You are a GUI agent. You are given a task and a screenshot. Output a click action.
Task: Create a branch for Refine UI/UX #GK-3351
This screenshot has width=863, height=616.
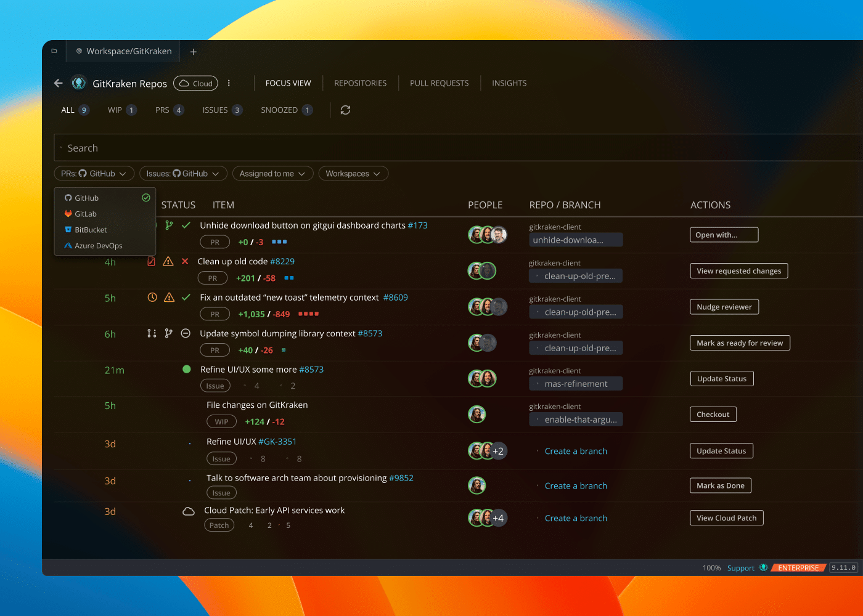click(x=576, y=451)
